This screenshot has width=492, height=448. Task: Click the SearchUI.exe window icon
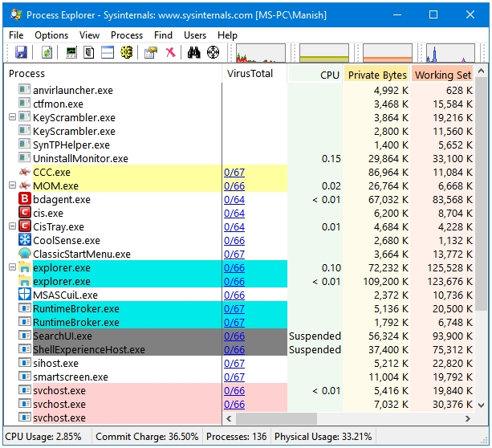(25, 336)
